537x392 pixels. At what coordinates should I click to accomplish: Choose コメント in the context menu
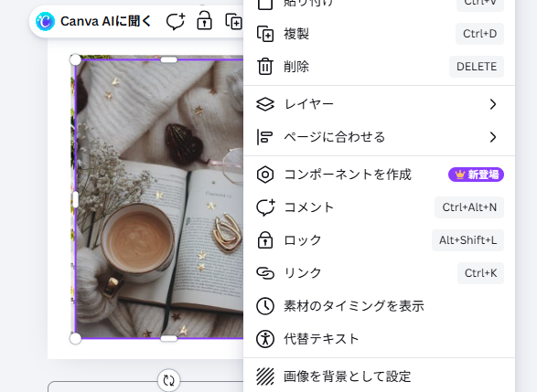pos(380,207)
